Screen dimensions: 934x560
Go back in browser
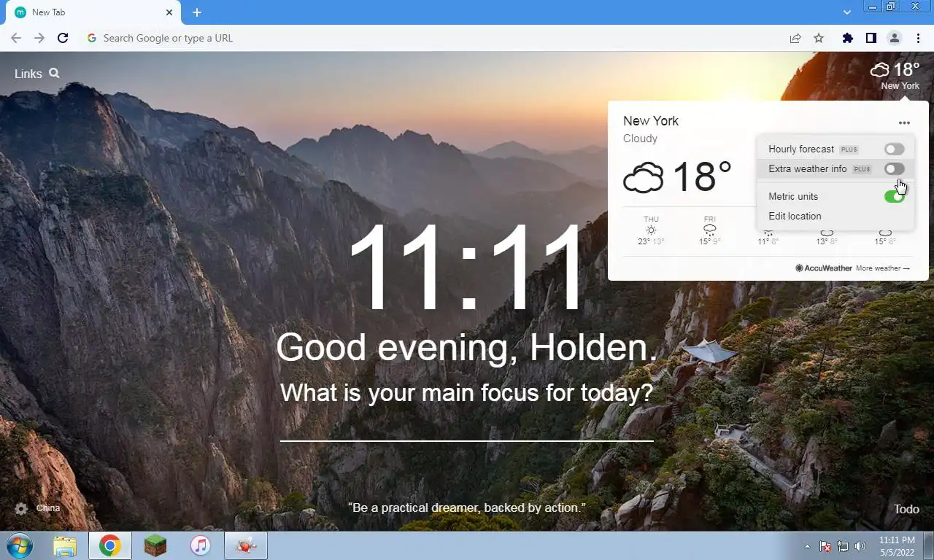click(16, 38)
